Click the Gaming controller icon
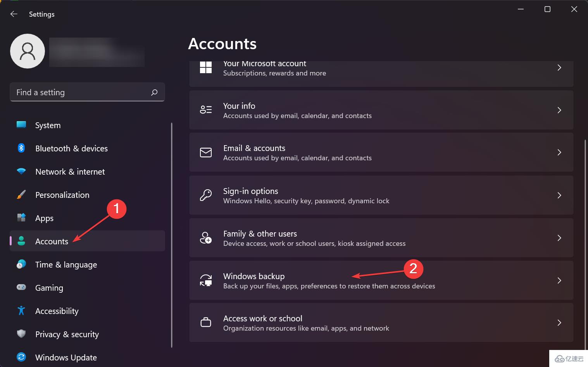Screen dimensions: 588x367 (21, 287)
